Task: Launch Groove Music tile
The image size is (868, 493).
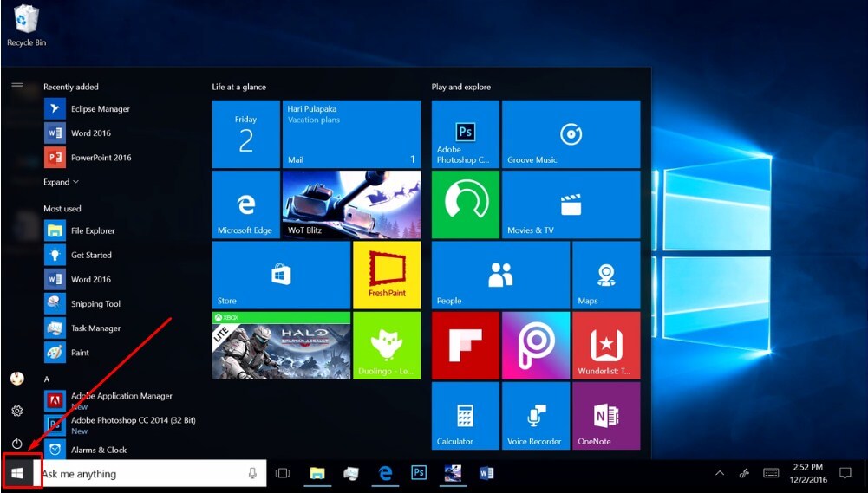Action: click(571, 134)
